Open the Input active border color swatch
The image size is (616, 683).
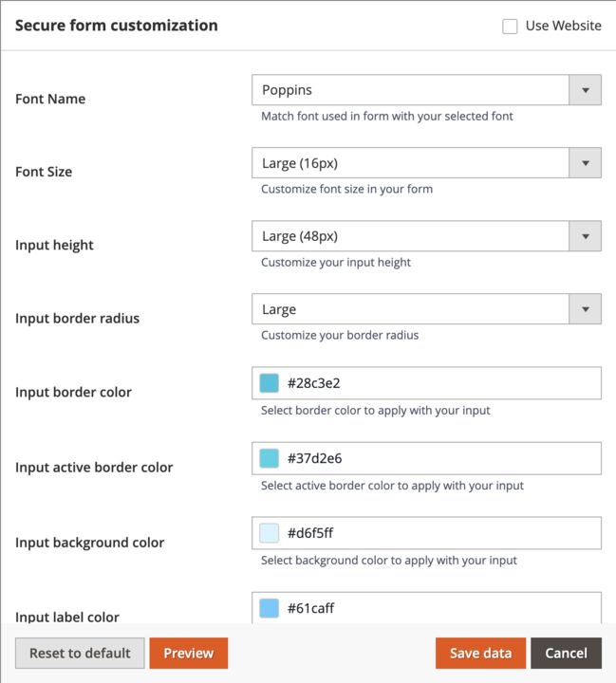tap(270, 458)
